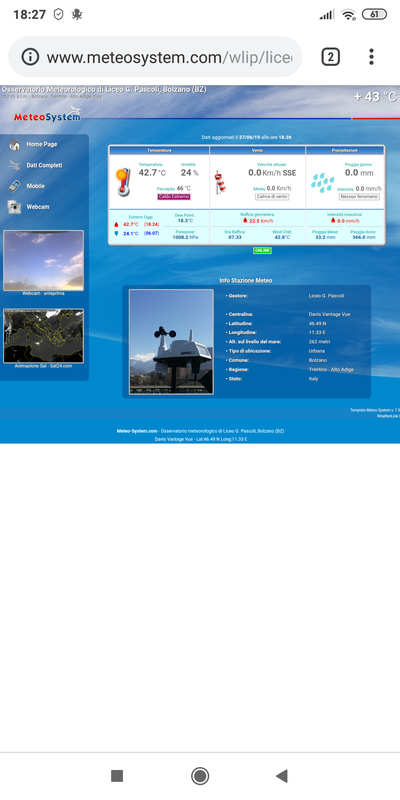Click the Vento panel header
The height and width of the screenshot is (800, 400).
[258, 151]
